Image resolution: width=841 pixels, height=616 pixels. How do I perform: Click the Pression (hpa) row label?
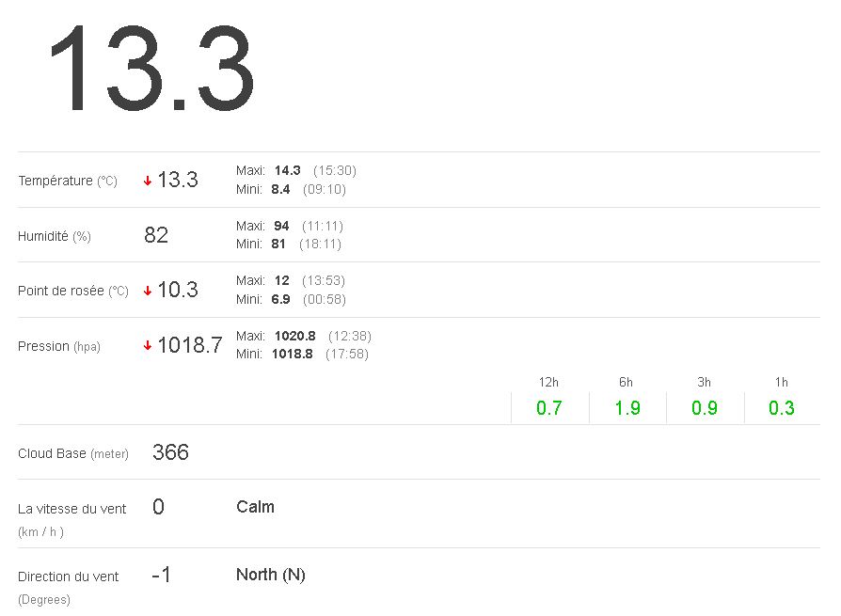point(59,346)
